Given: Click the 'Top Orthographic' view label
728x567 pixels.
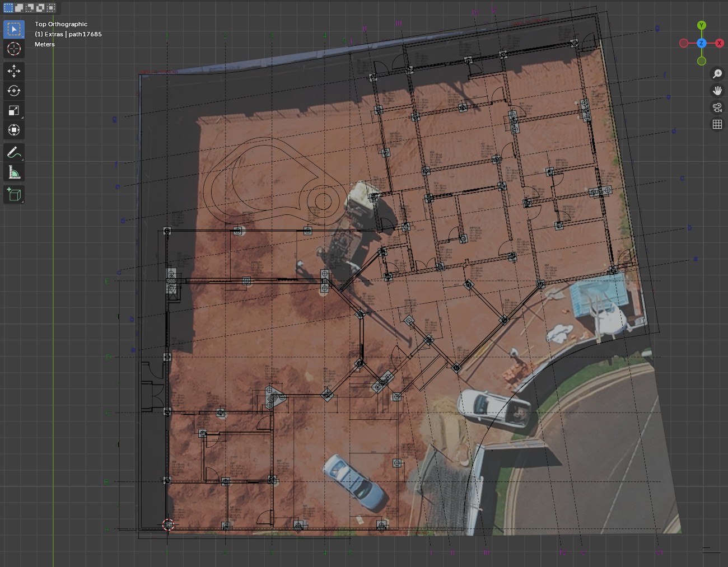Looking at the screenshot, I should point(61,24).
